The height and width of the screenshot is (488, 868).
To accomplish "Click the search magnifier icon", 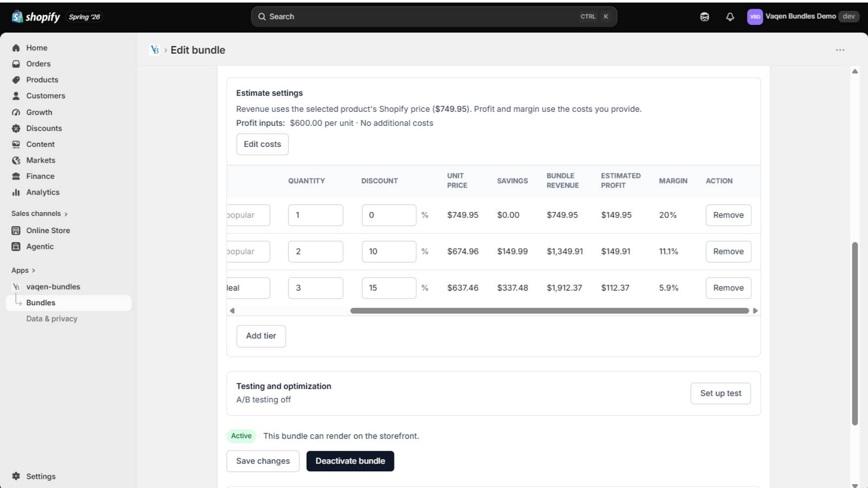I will click(262, 17).
